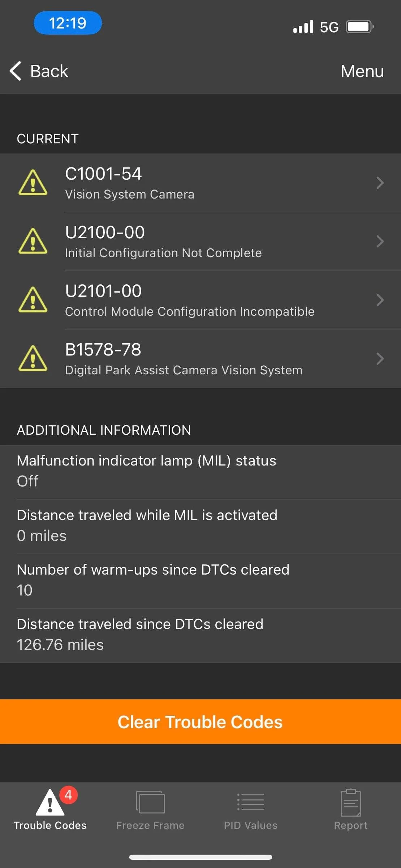Tap the warning icon beside C1001-54
This screenshot has width=401, height=868.
[x=33, y=183]
